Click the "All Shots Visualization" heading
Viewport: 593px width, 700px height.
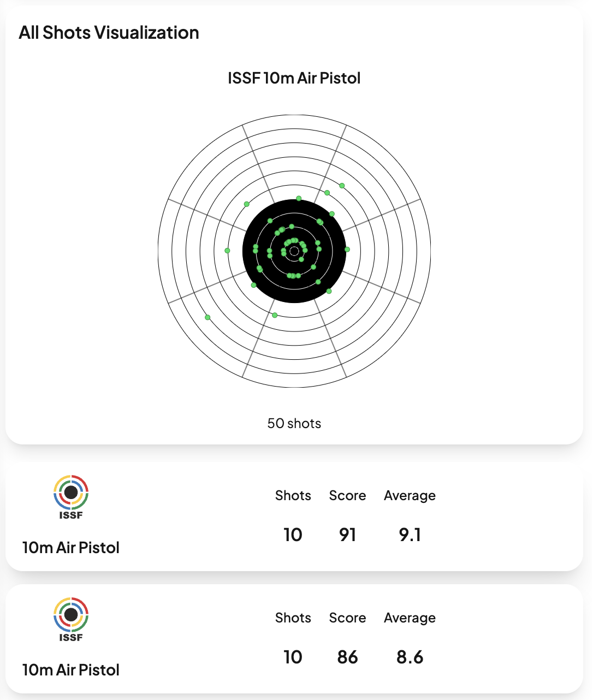point(109,33)
